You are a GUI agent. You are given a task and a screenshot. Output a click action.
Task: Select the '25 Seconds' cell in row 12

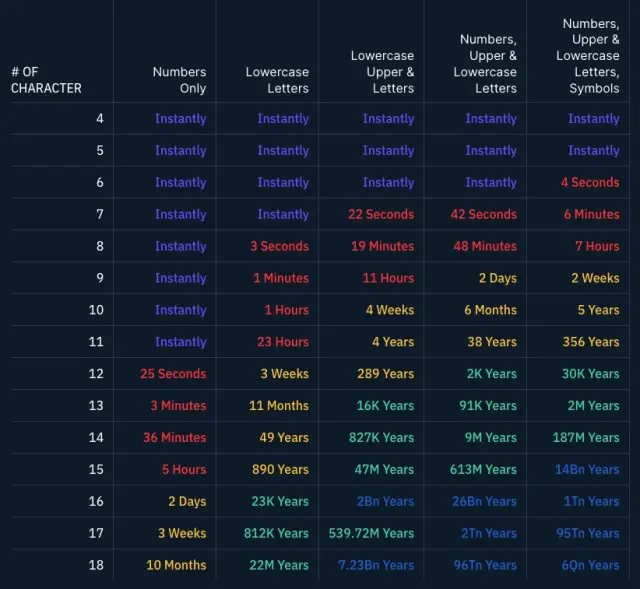click(x=173, y=374)
